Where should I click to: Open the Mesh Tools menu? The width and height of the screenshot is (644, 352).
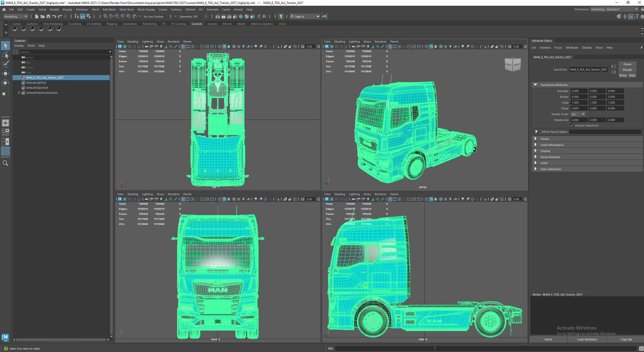pyautogui.click(x=126, y=9)
